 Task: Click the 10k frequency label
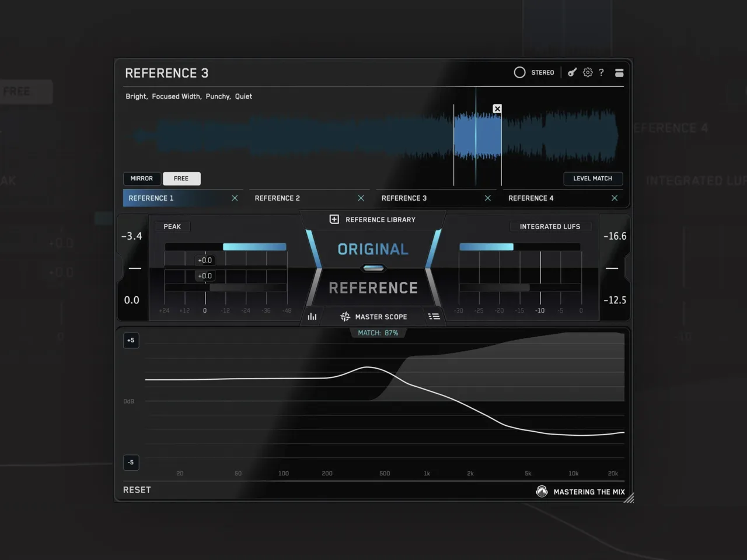574,474
